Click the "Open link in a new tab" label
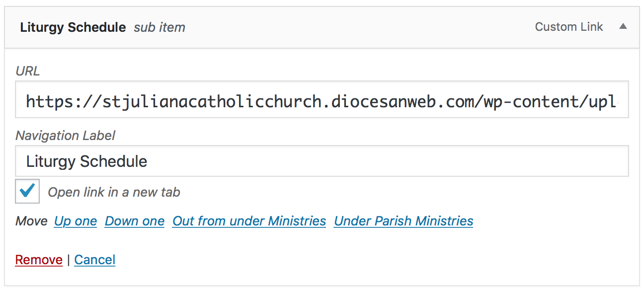 [x=114, y=192]
